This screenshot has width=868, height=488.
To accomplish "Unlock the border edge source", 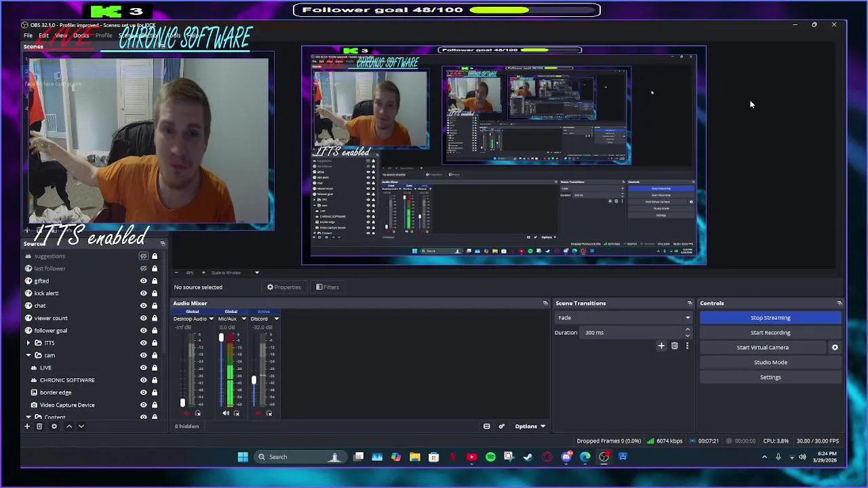I will coord(155,392).
